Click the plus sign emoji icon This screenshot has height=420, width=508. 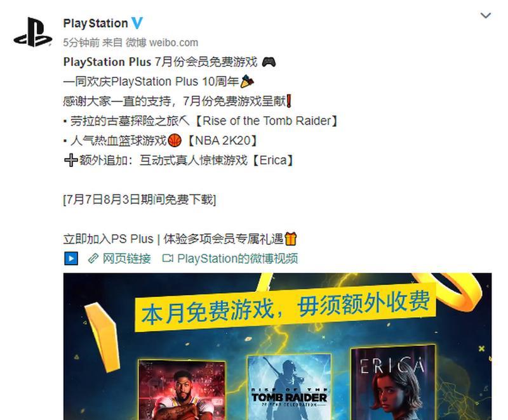[x=70, y=160]
